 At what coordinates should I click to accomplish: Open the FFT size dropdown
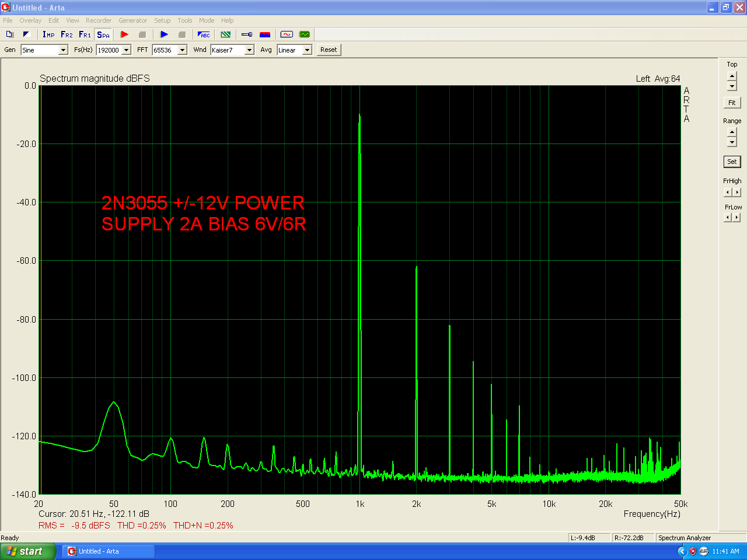[x=182, y=50]
